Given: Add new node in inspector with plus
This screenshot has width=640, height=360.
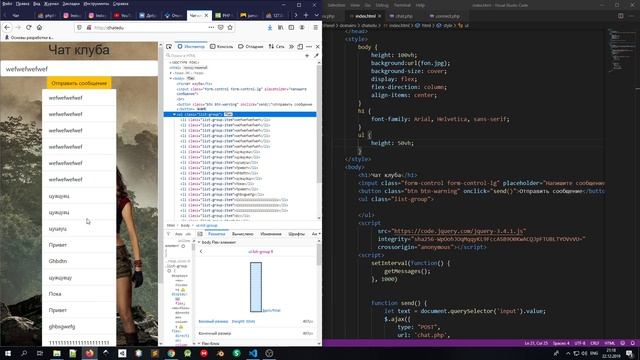Looking at the screenshot, I should click(307, 55).
